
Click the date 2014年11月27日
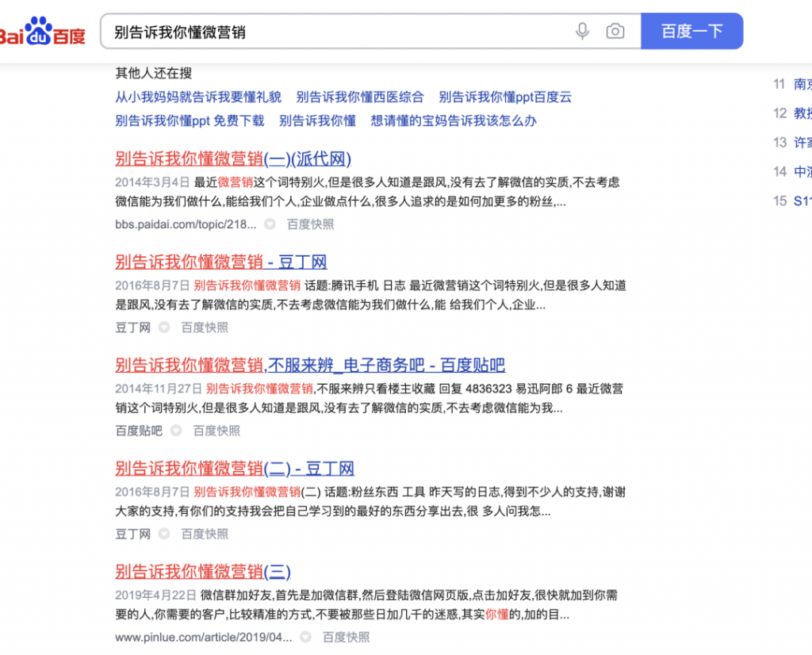pos(159,389)
